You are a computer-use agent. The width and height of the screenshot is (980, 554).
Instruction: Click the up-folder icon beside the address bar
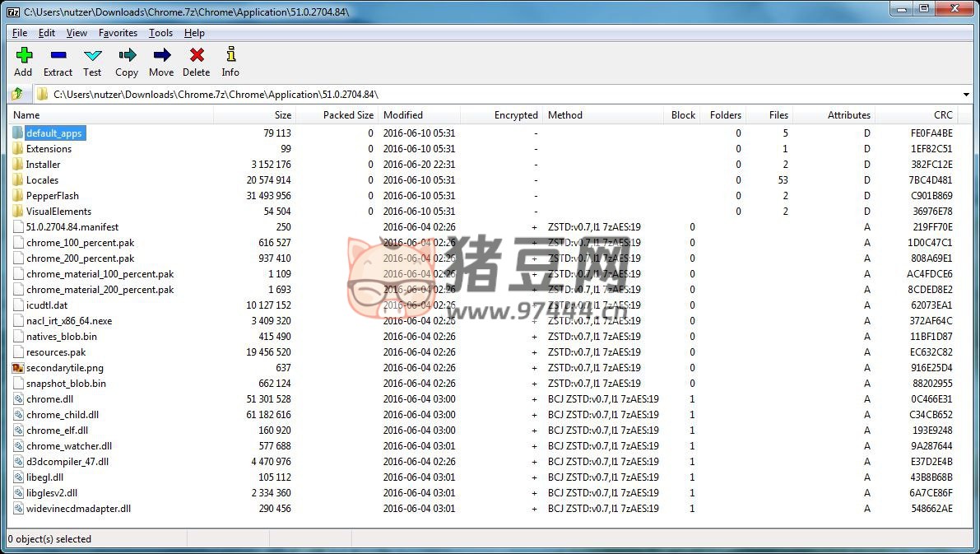[17, 94]
